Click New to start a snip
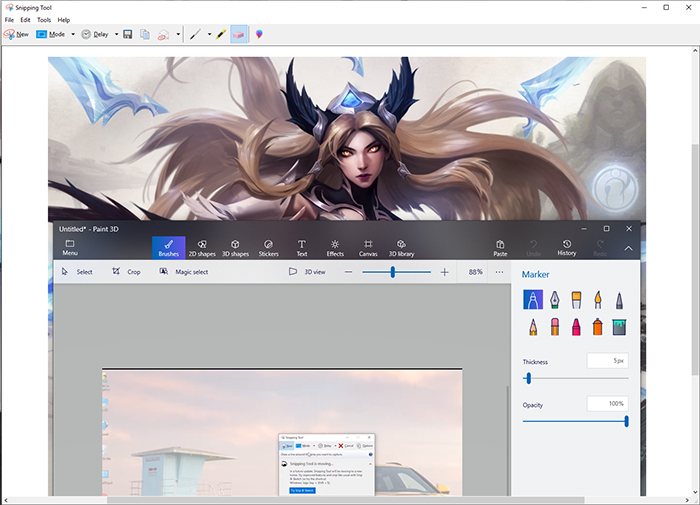The image size is (700, 505). click(16, 34)
